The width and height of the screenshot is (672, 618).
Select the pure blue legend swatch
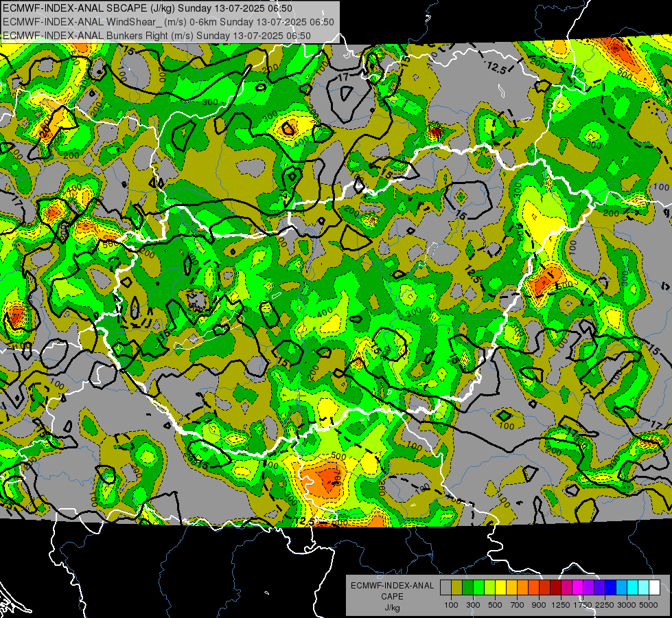pos(611,587)
